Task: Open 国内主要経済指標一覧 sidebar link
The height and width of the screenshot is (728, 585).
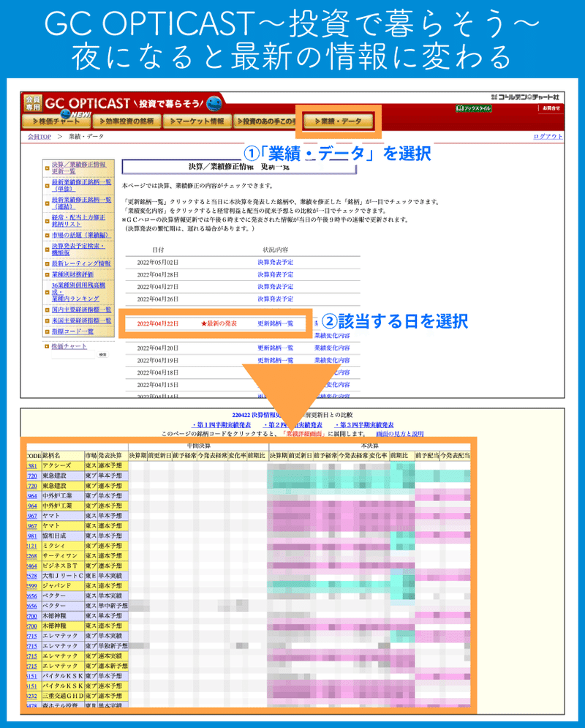Action: [81, 309]
